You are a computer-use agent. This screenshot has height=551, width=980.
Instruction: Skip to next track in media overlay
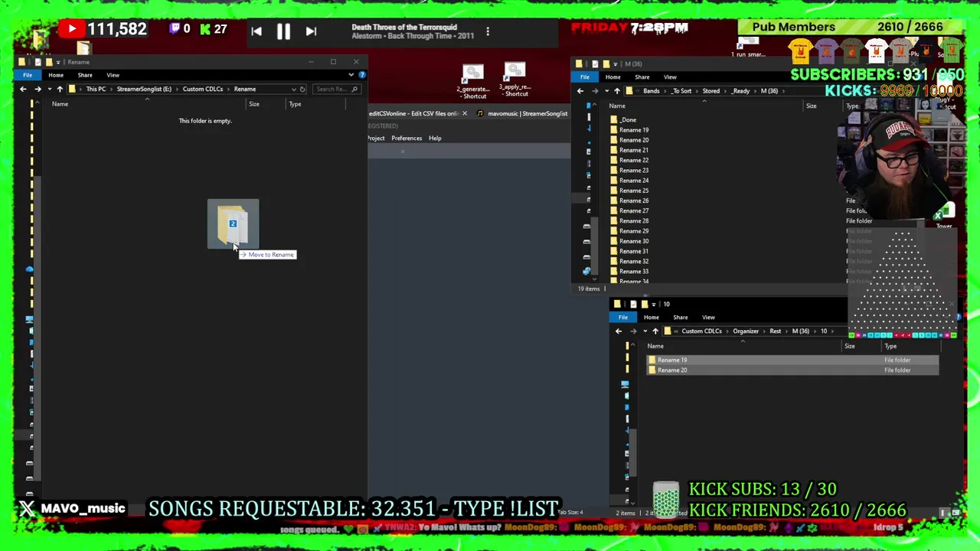(x=311, y=31)
